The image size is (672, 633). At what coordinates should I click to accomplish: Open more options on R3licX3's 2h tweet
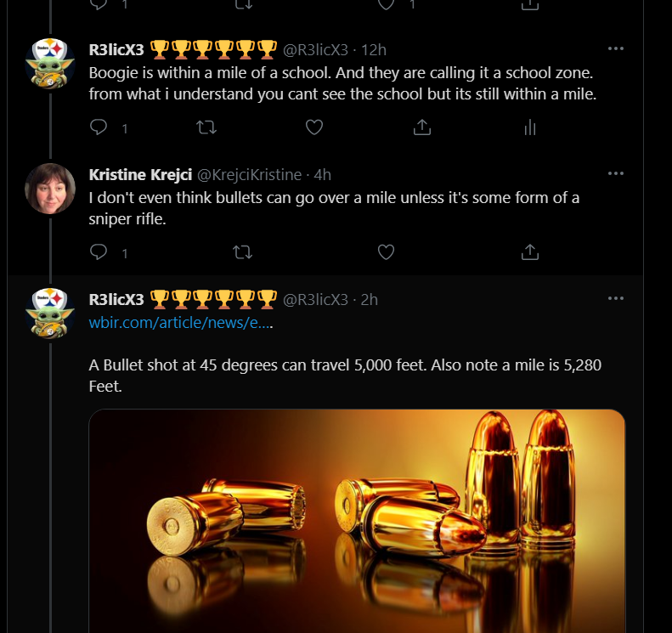(x=616, y=298)
